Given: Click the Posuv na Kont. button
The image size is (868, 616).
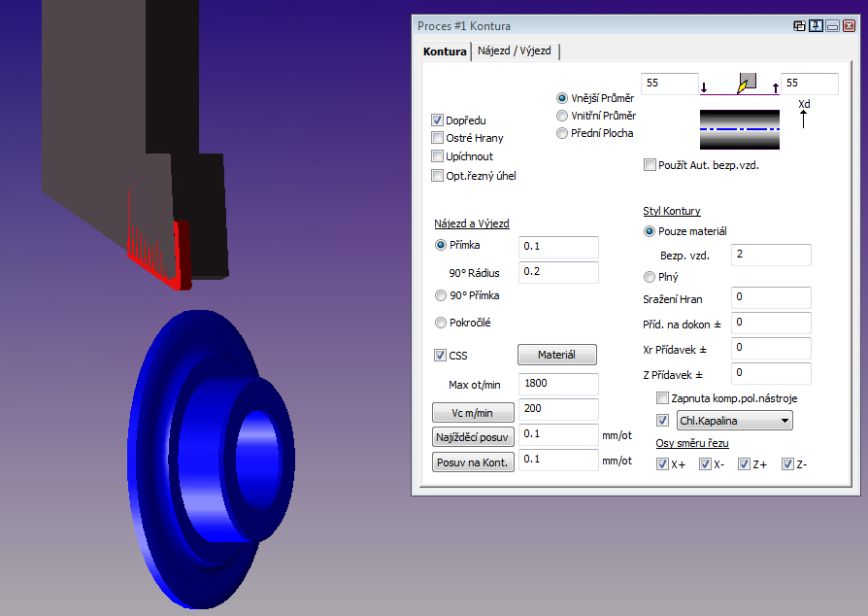Looking at the screenshot, I should point(474,462).
